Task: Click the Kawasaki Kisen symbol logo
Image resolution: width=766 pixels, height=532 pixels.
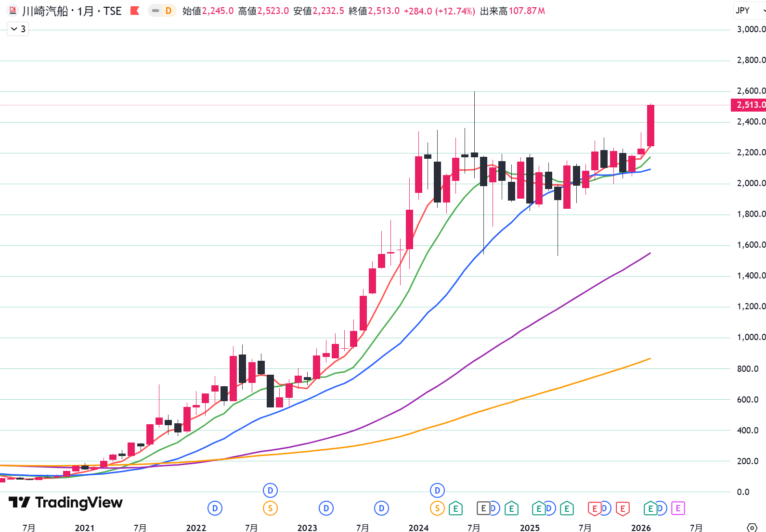Action: 13,11
